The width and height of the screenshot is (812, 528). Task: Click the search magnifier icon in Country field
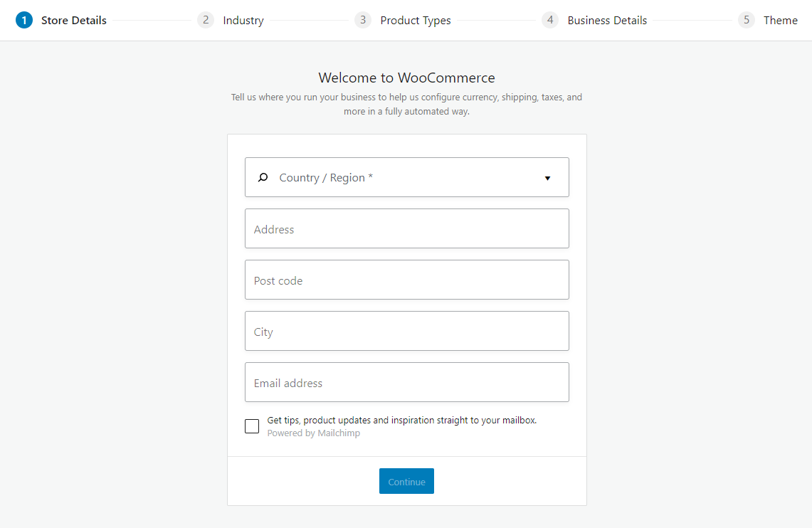coord(263,178)
